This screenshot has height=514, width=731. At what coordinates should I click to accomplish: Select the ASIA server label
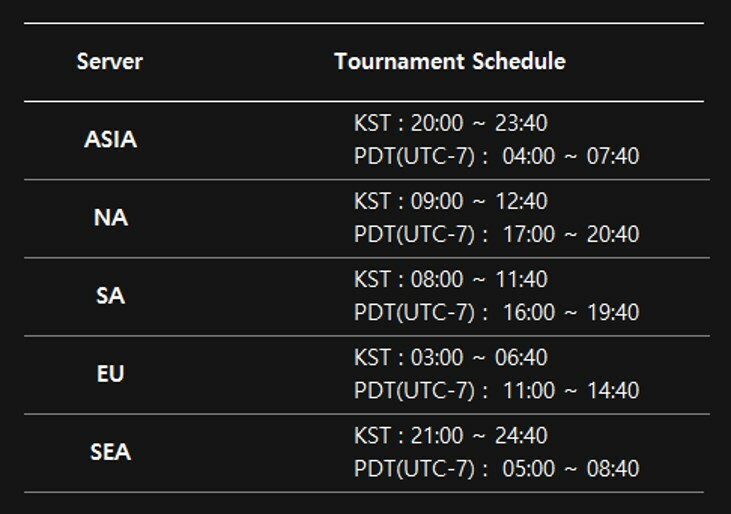click(x=110, y=140)
